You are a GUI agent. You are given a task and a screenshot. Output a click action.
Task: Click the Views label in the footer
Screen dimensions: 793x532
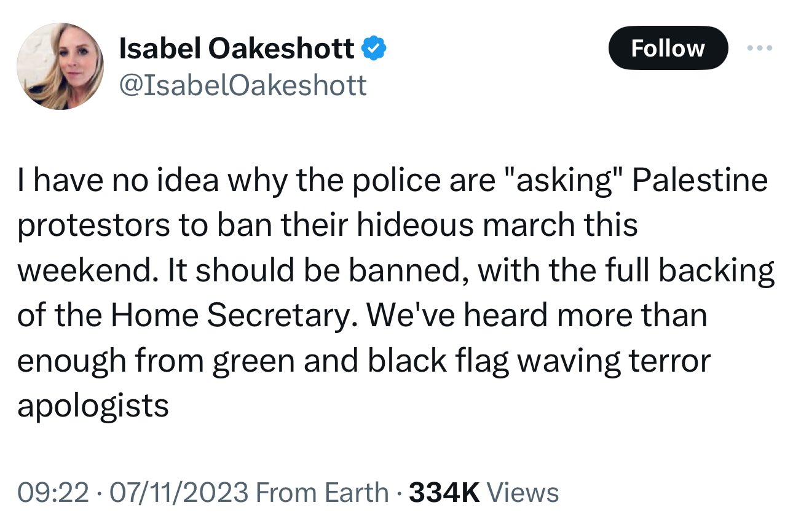point(522,493)
